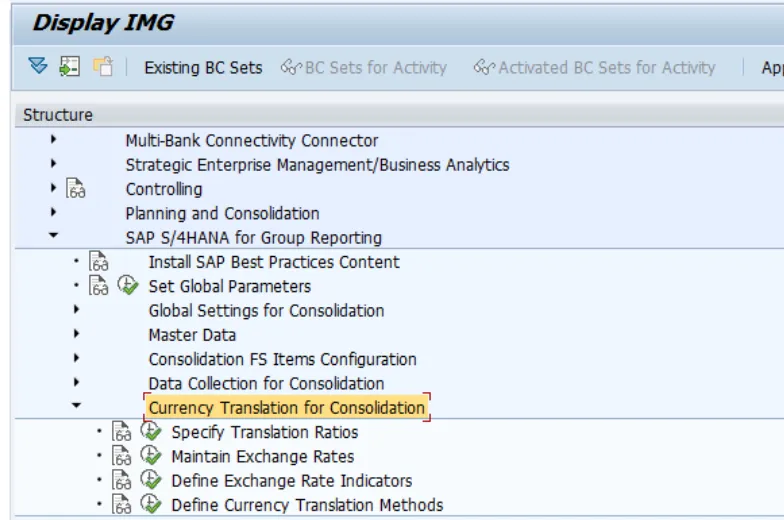Select Data Collection for Consolidation tree item

click(266, 383)
